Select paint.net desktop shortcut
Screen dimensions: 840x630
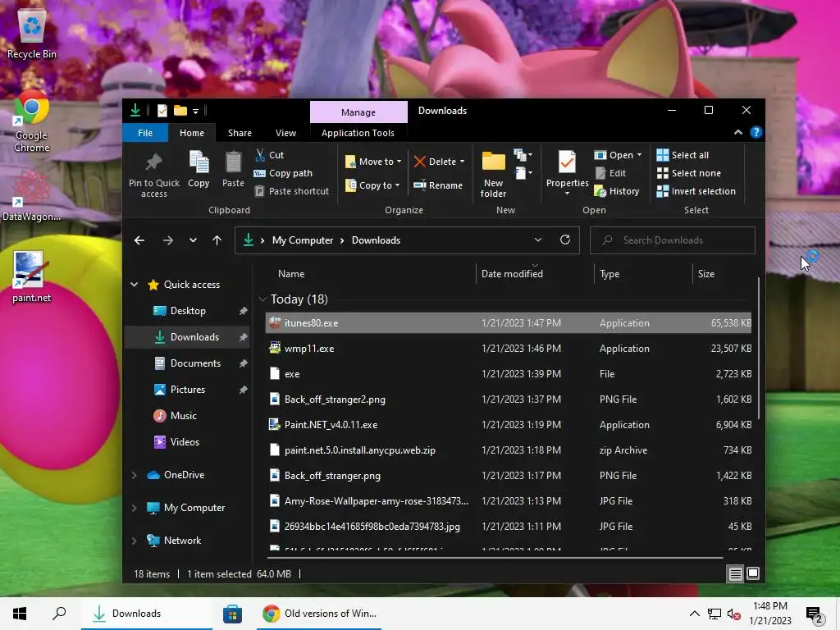point(32,277)
